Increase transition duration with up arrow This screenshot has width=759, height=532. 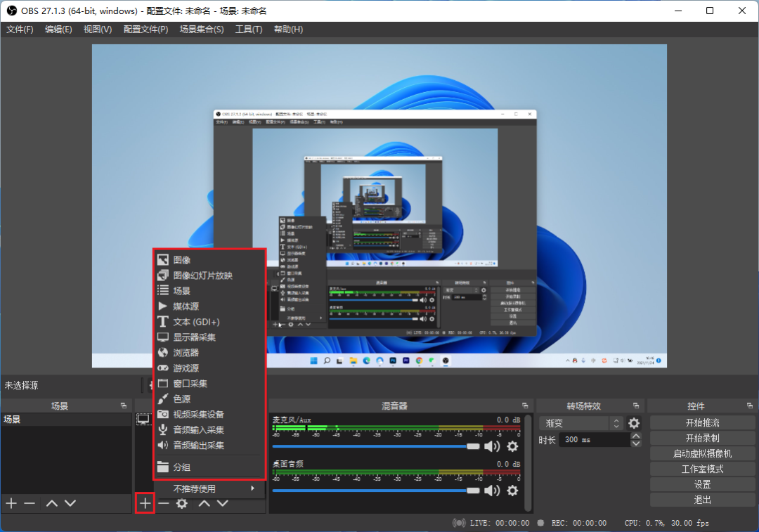coord(636,436)
